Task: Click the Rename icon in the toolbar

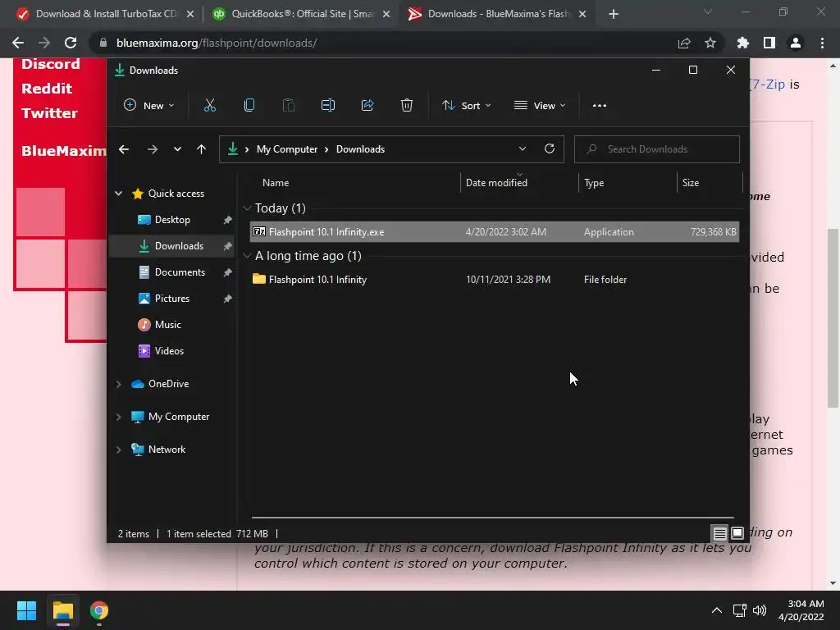Action: click(328, 106)
